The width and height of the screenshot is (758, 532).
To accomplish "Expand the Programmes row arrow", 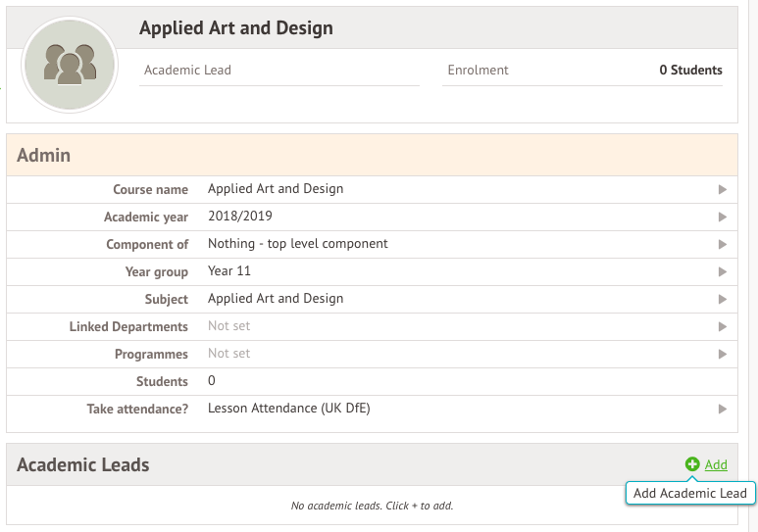I will point(722,354).
